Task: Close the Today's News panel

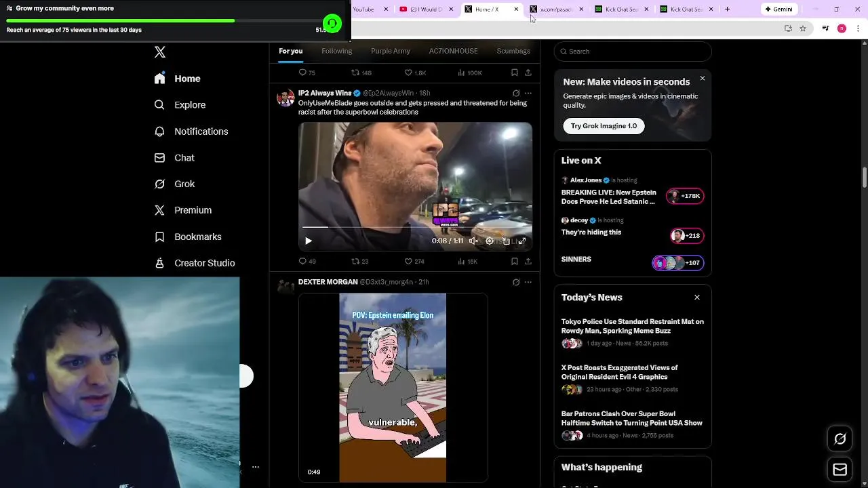Action: click(697, 298)
